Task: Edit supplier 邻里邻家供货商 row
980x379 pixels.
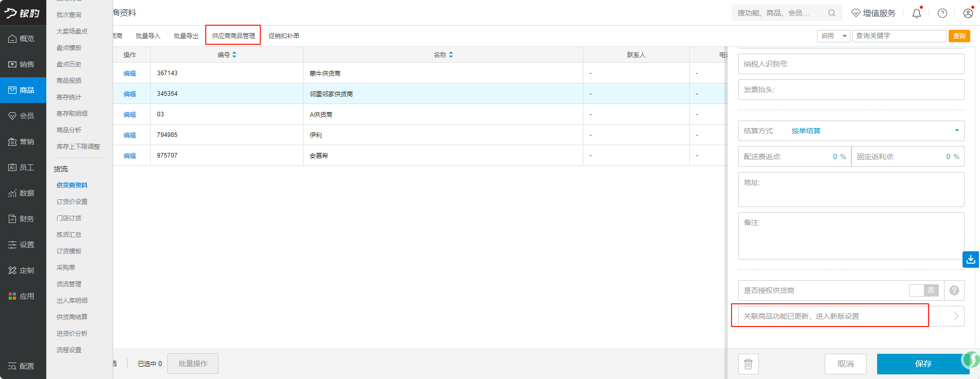Action: pyautogui.click(x=130, y=94)
